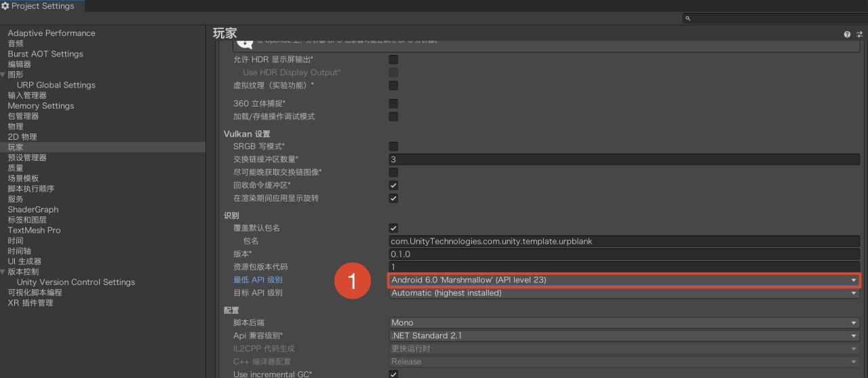This screenshot has height=378, width=868.
Task: Select 音频 settings category
Action: tap(16, 43)
